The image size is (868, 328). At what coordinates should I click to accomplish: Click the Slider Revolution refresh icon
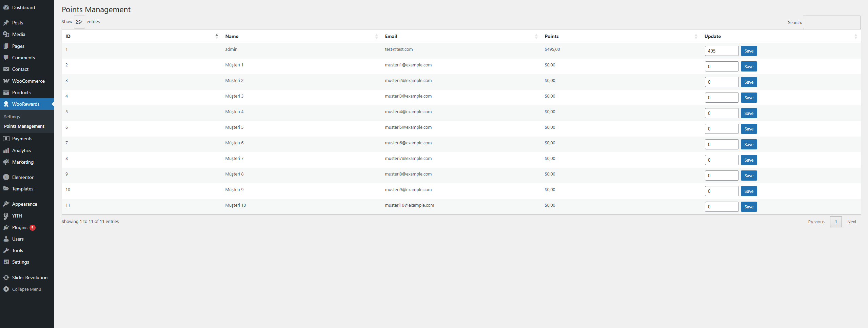6,278
